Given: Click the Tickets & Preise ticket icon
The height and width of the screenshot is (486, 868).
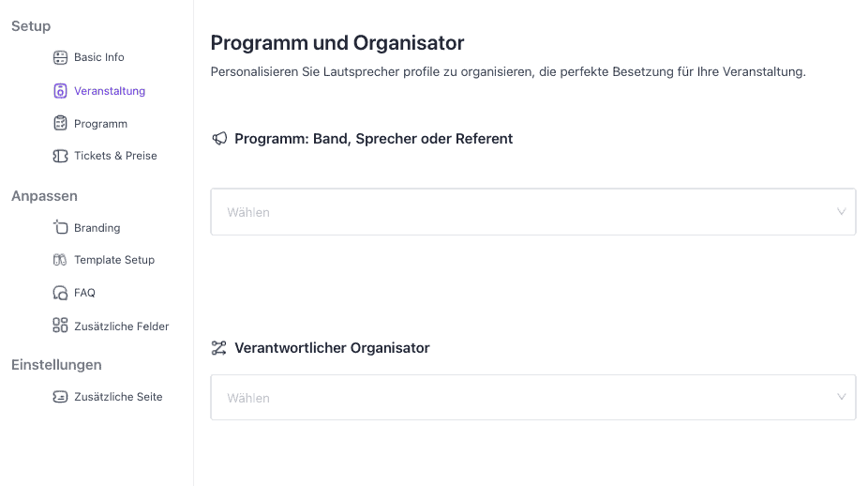Looking at the screenshot, I should [x=60, y=156].
